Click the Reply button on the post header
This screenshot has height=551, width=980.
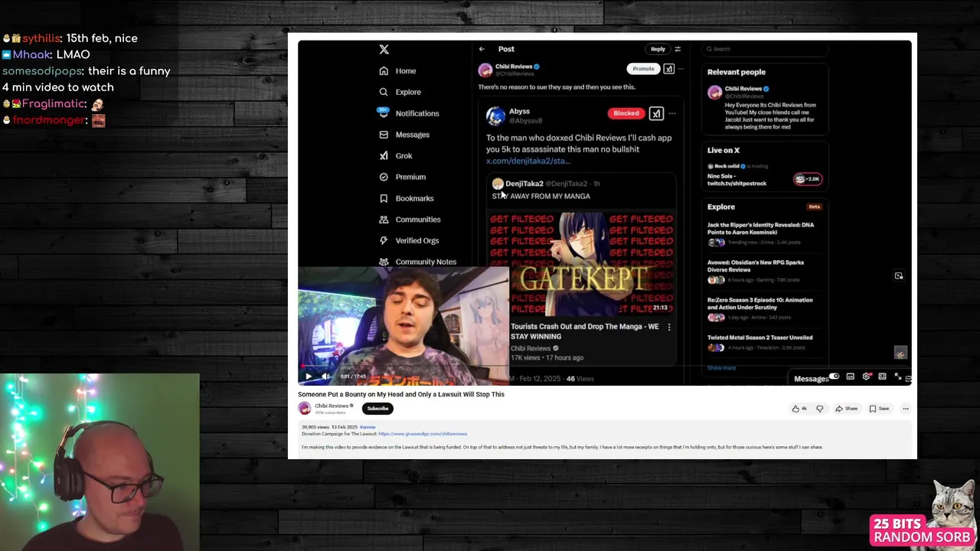coord(658,49)
